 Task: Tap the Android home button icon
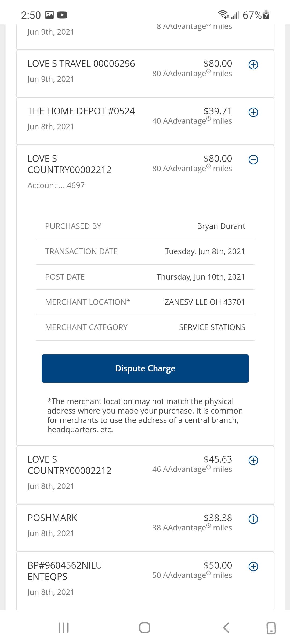pos(145,628)
